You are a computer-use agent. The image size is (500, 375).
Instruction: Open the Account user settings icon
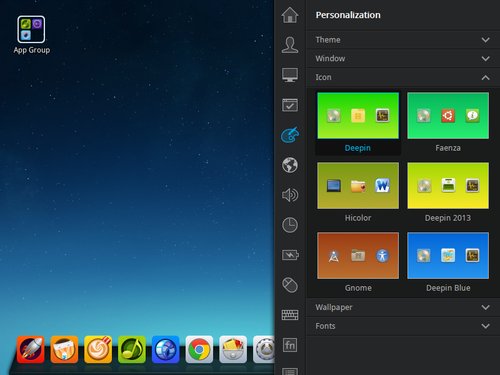pos(290,45)
